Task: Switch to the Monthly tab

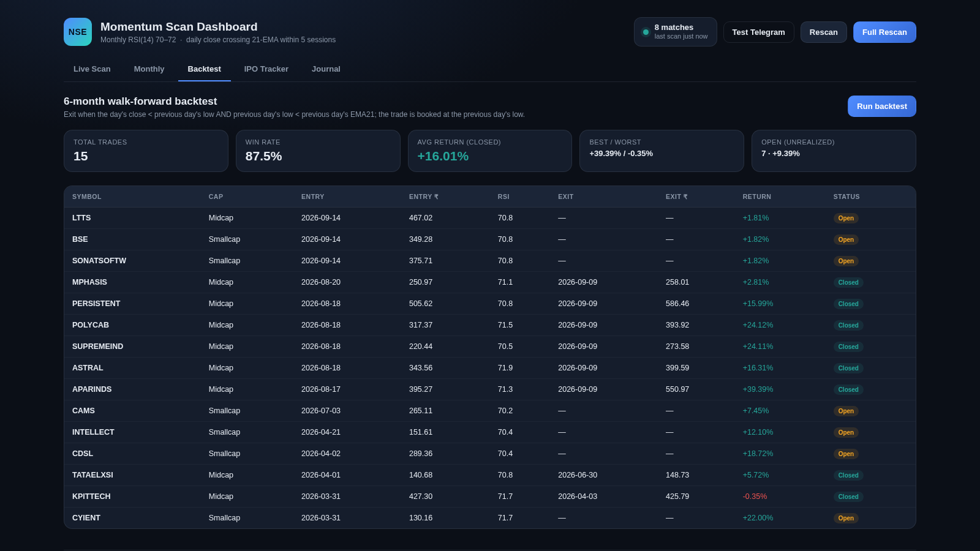Action: click(149, 69)
